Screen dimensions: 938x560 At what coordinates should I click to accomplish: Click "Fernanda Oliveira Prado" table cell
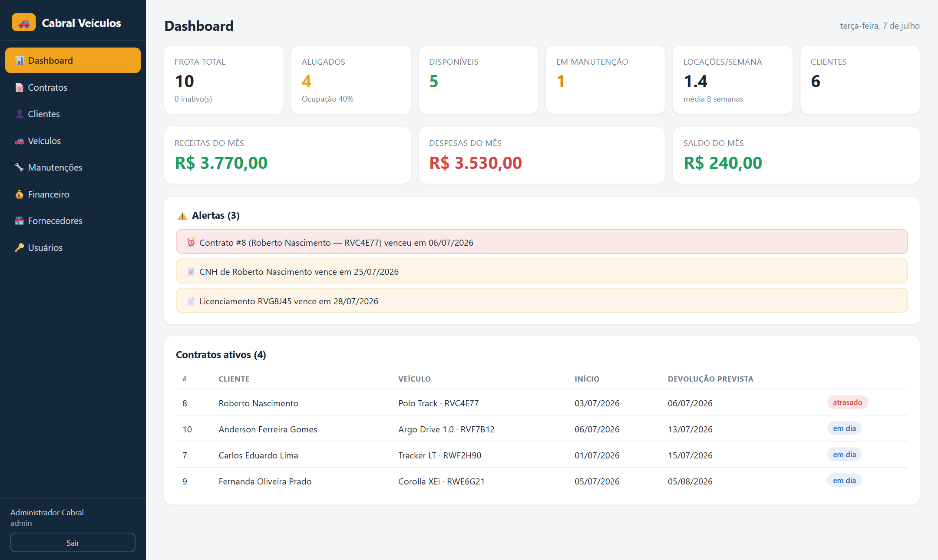tap(265, 481)
